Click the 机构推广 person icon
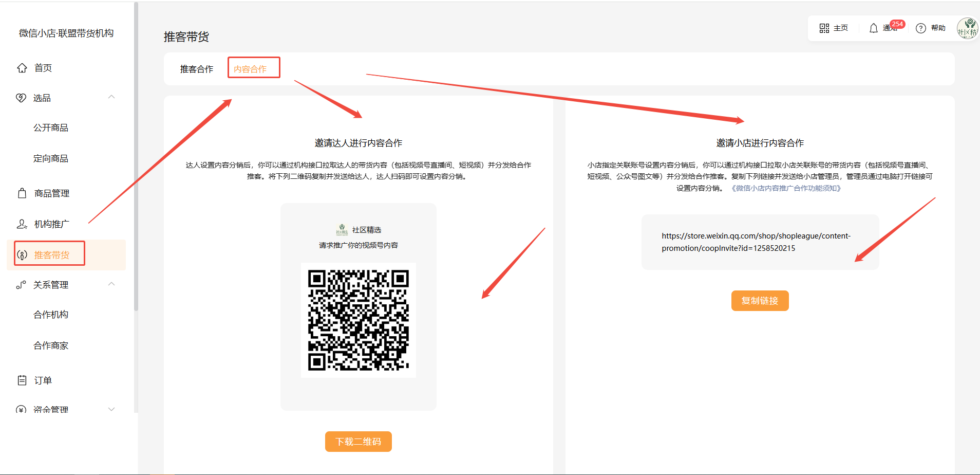The width and height of the screenshot is (980, 475). (x=22, y=224)
